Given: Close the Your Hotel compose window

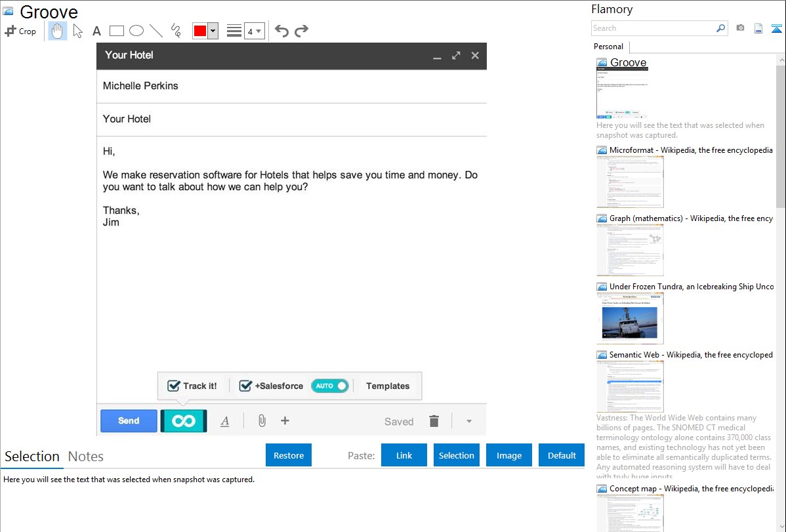Looking at the screenshot, I should 475,56.
